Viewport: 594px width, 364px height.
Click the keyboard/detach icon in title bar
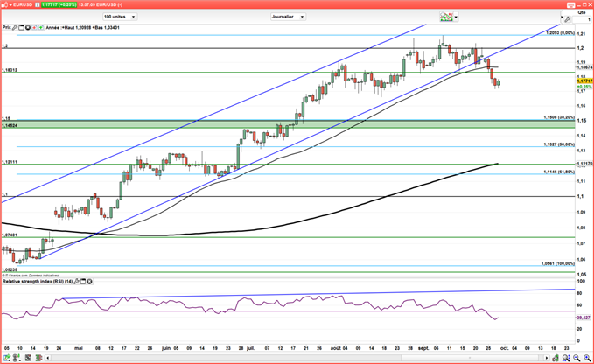click(571, 4)
